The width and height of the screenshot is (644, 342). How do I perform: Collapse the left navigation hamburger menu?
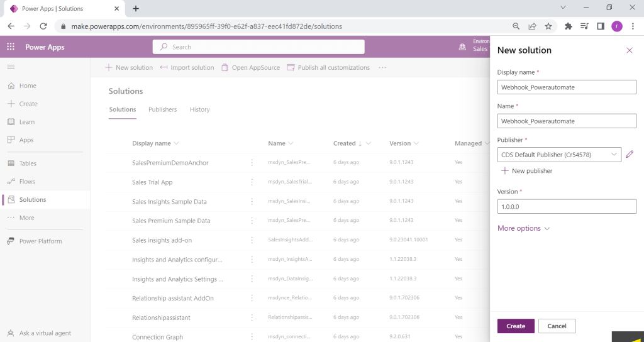[11, 67]
